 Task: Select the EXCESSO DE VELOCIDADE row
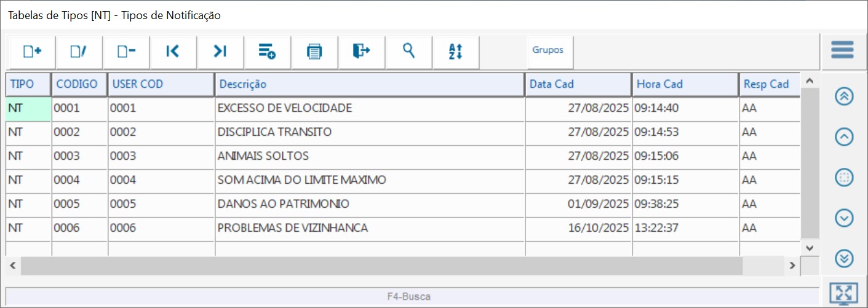tap(369, 108)
